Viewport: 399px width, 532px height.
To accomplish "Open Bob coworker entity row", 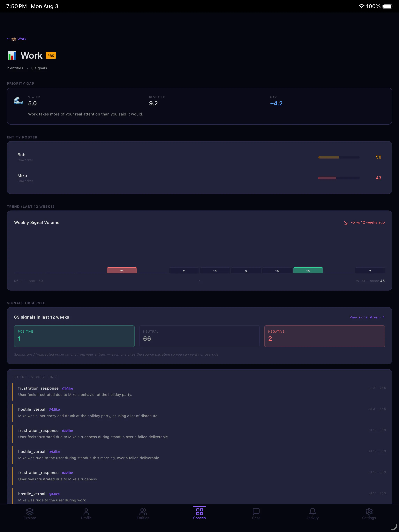I will pos(199,157).
